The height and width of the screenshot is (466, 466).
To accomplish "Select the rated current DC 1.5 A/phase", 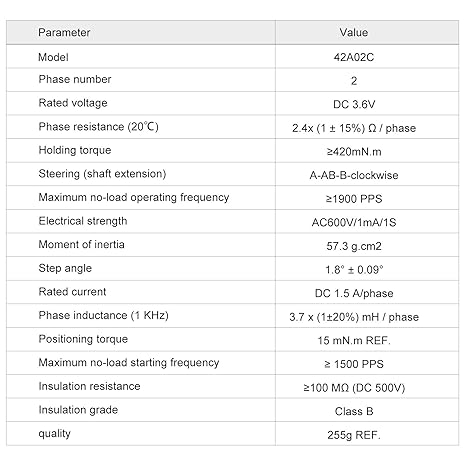I will (x=354, y=293).
